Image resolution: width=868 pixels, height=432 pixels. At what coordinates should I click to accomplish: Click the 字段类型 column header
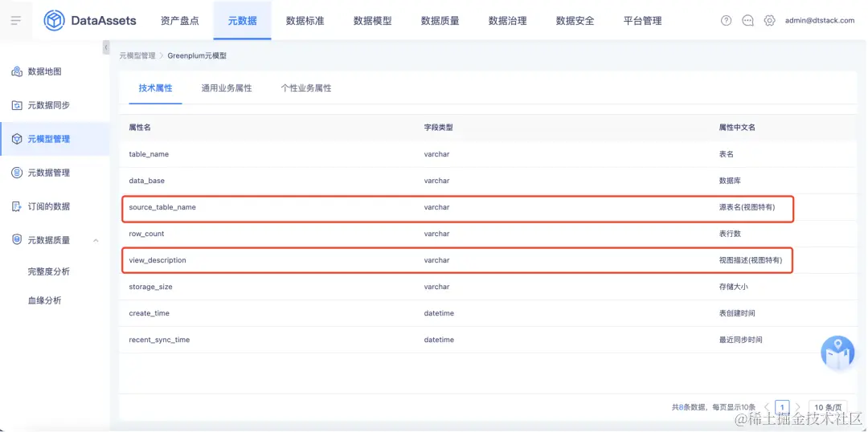(439, 127)
